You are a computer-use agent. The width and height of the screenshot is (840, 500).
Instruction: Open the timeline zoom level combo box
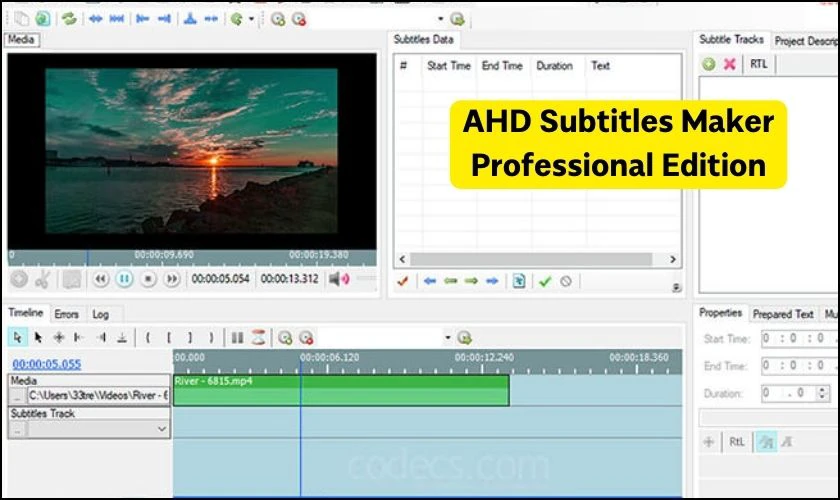pyautogui.click(x=447, y=338)
